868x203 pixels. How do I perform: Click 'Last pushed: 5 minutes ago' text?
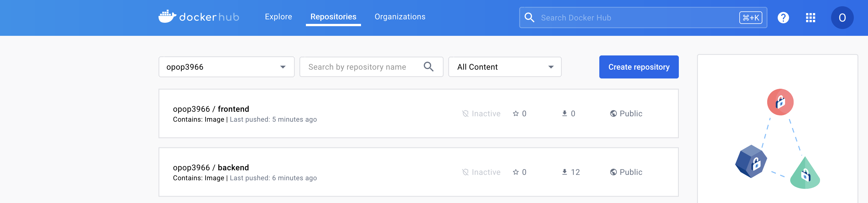click(273, 119)
